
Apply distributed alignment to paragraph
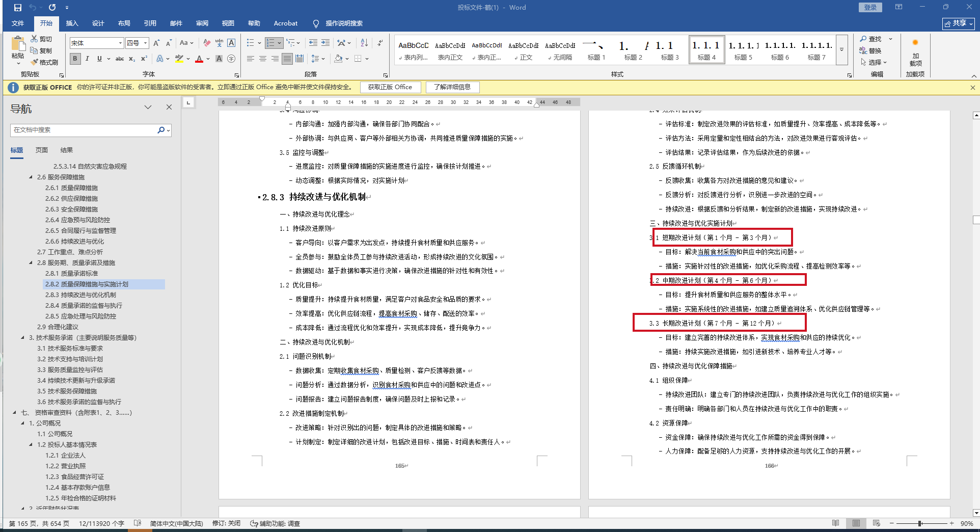click(300, 59)
